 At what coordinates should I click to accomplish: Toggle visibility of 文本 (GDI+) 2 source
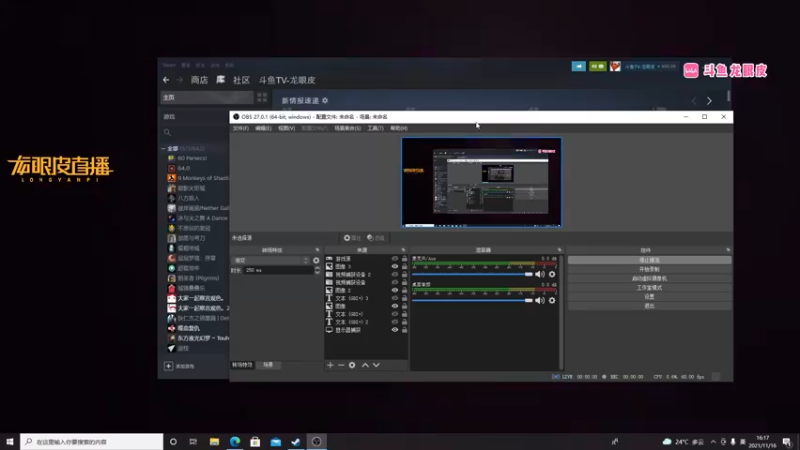coord(394,322)
